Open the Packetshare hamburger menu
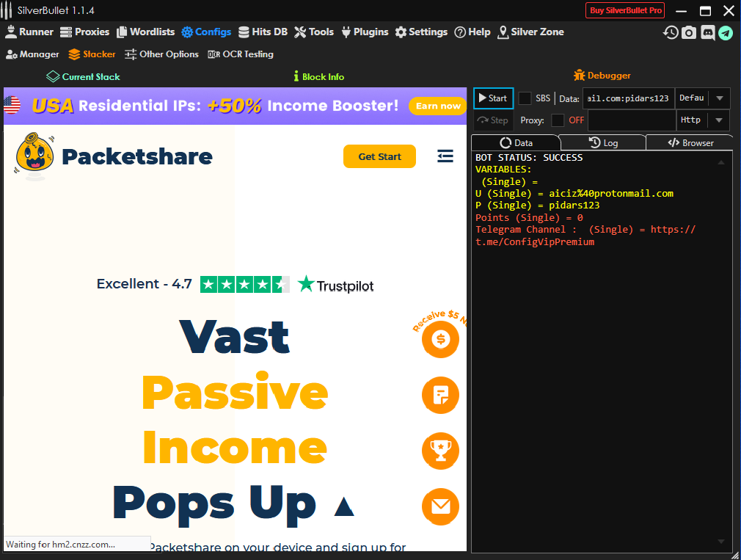The image size is (741, 560). click(x=445, y=156)
